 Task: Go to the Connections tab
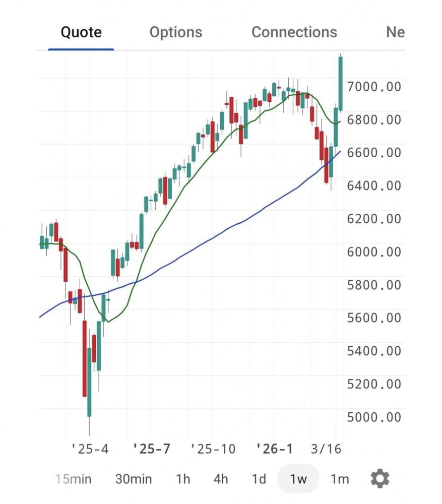[x=294, y=32]
